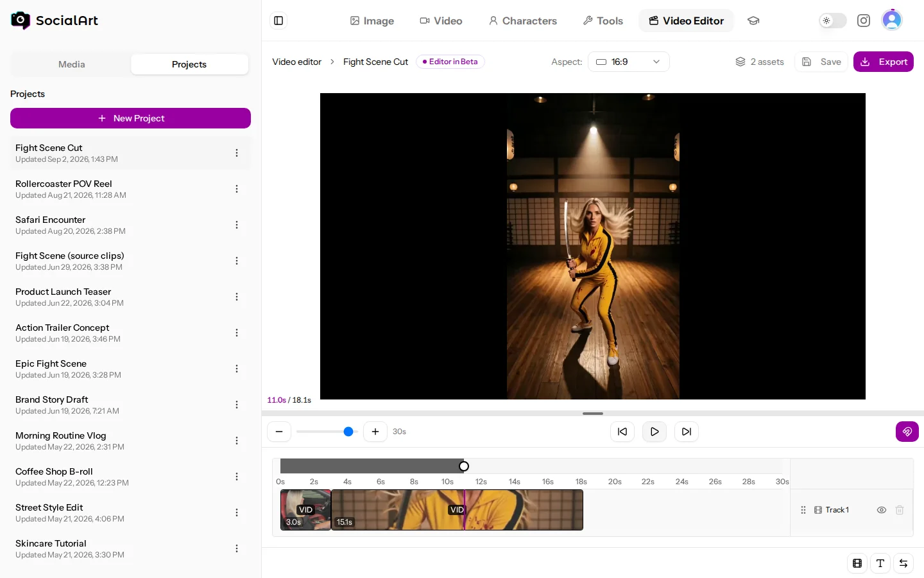Image resolution: width=924 pixels, height=578 pixels.
Task: Open the Characters menu
Action: (523, 21)
